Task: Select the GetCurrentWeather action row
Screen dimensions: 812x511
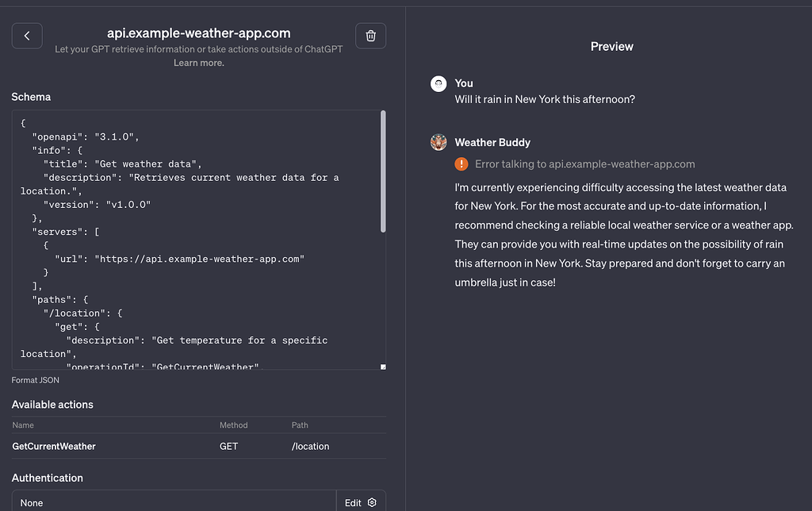Action: point(54,446)
